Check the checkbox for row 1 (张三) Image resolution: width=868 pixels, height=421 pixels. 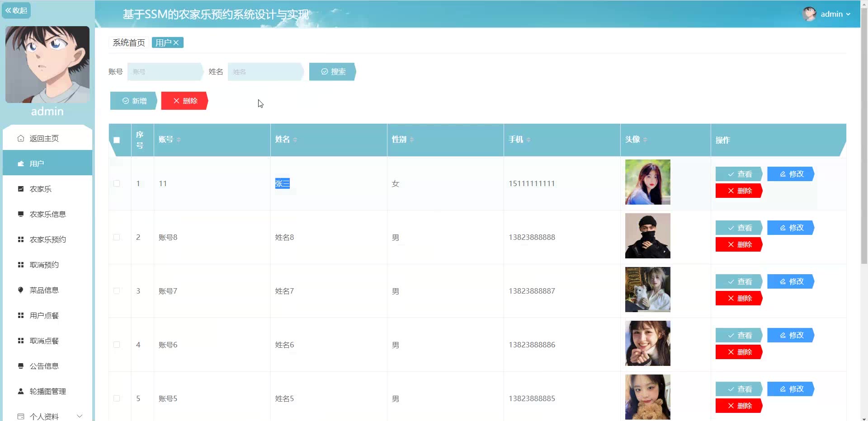pyautogui.click(x=117, y=183)
